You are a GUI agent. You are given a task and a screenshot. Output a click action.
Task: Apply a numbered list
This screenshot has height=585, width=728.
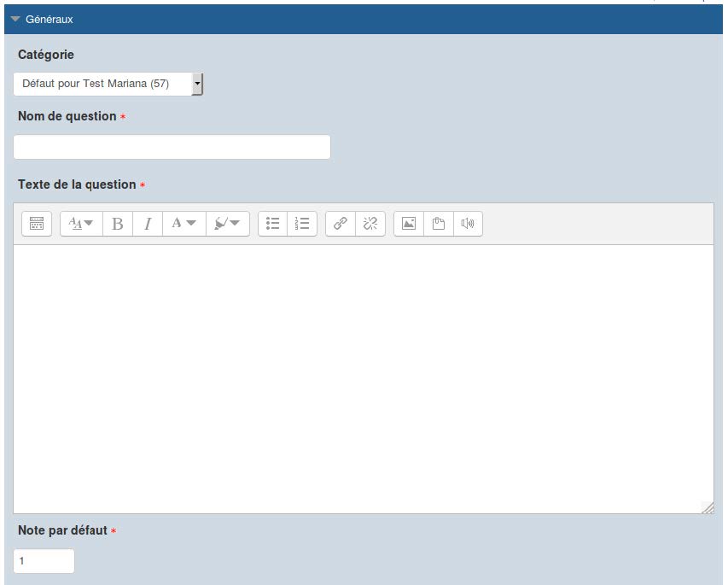(x=301, y=223)
